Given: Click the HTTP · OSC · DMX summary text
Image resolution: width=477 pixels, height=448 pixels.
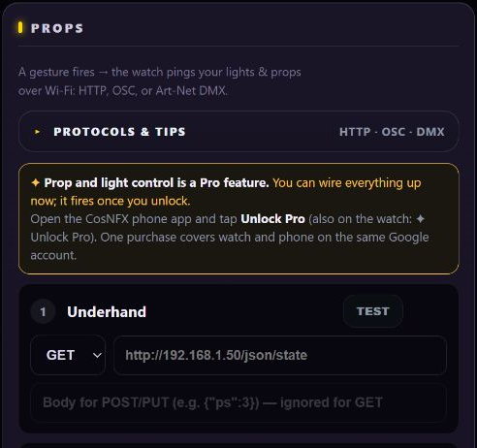Looking at the screenshot, I should (x=392, y=132).
